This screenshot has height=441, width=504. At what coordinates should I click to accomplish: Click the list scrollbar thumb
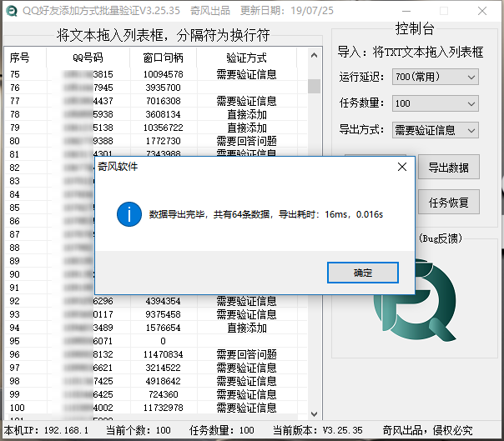(x=314, y=86)
